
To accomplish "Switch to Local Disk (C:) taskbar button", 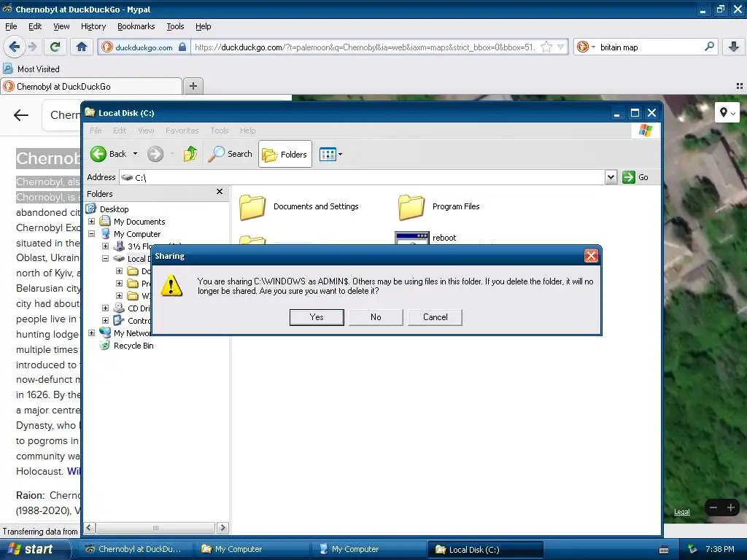I will pyautogui.click(x=485, y=550).
